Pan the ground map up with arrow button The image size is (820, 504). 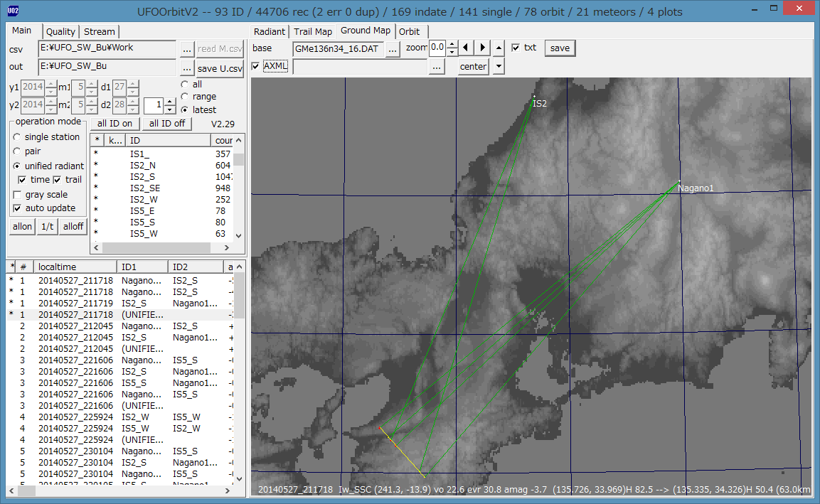(x=499, y=48)
